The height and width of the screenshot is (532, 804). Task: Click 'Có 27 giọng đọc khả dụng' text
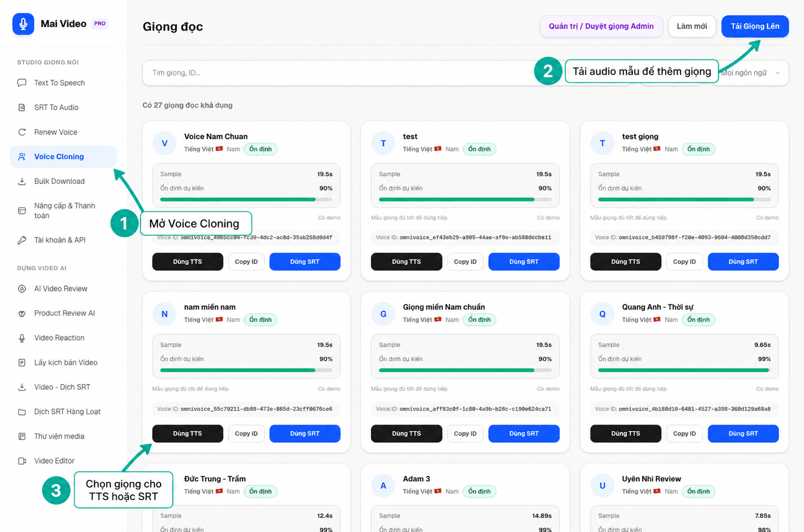point(187,105)
